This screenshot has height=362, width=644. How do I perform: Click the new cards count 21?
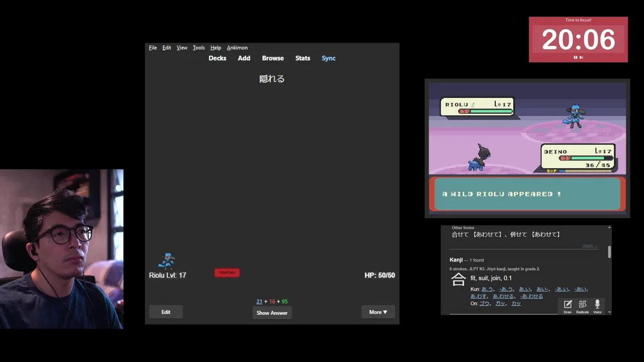[259, 302]
